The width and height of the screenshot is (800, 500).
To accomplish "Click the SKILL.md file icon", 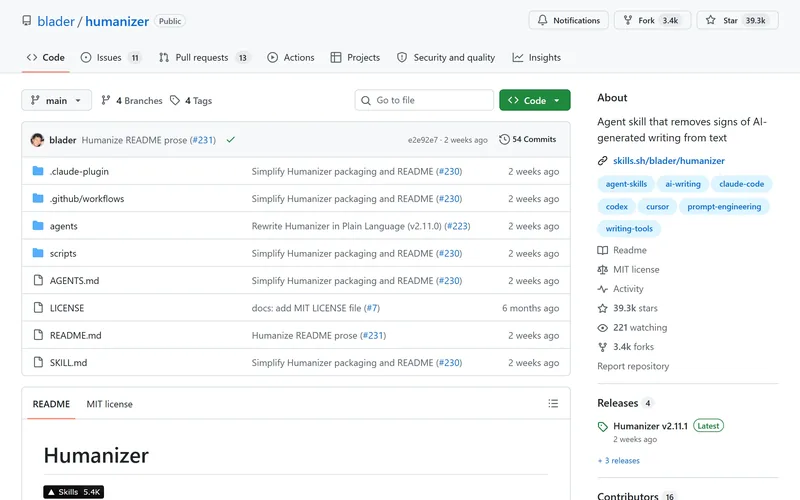I will (38, 362).
